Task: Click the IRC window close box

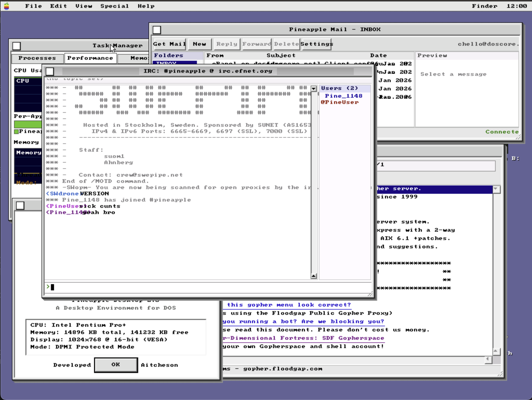Action: click(x=50, y=71)
